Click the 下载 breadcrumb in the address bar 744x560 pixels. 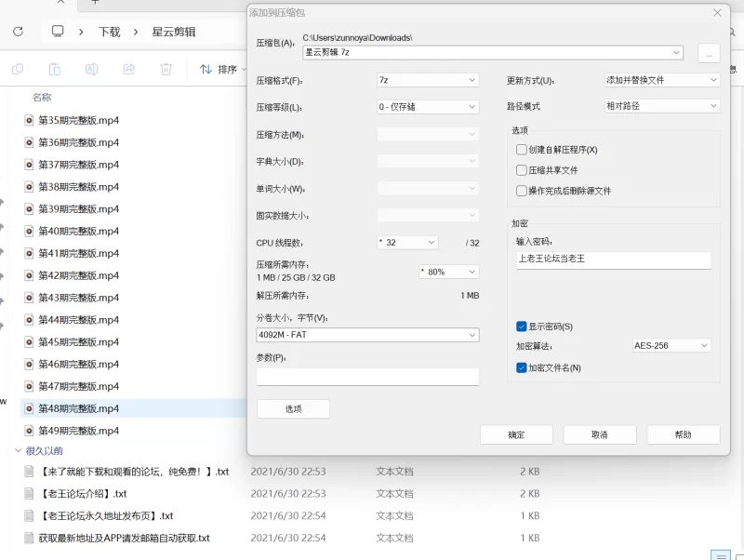click(x=109, y=32)
